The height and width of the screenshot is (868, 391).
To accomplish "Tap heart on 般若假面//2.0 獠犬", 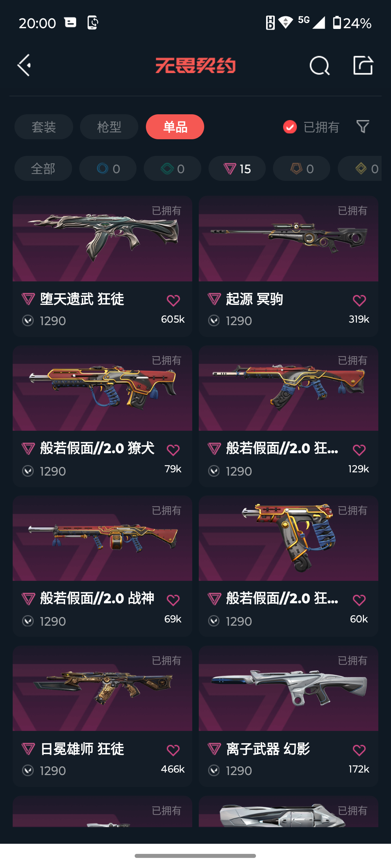I will click(173, 450).
